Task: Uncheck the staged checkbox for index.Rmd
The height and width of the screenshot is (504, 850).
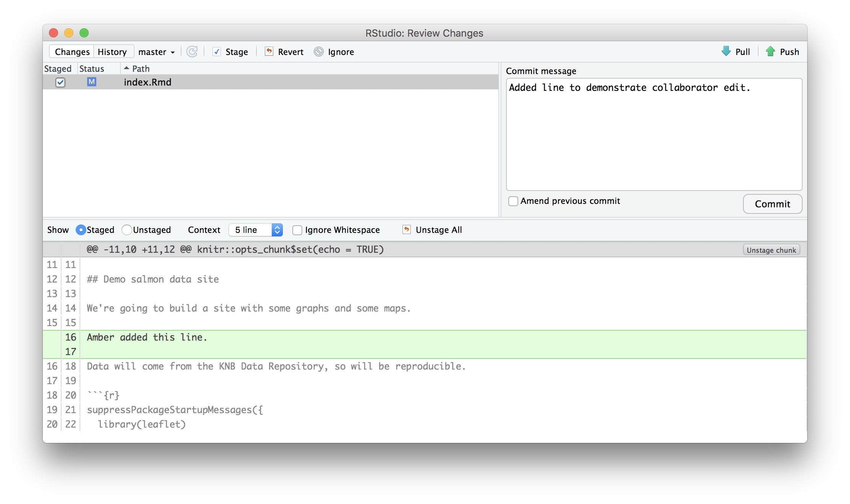Action: [60, 82]
